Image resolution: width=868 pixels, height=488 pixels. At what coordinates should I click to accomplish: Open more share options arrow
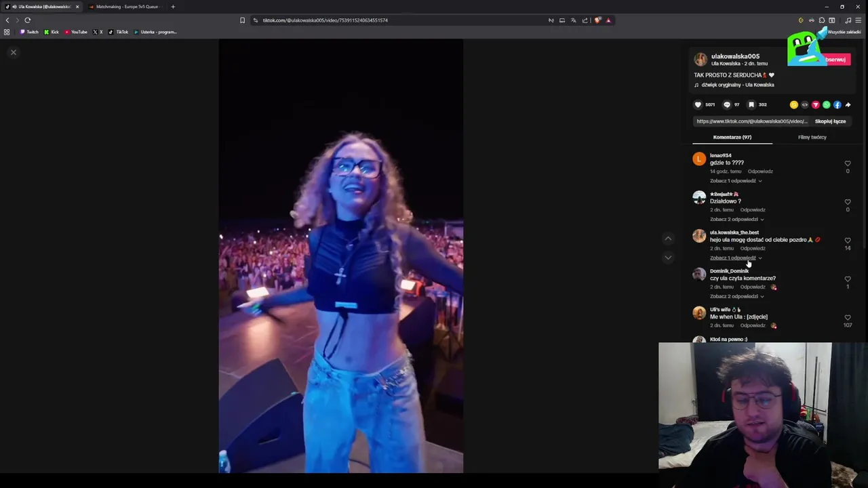coord(848,105)
